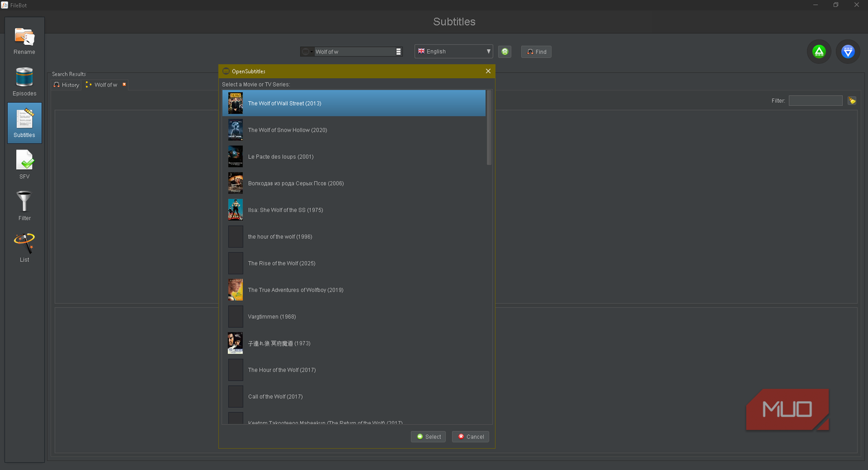
Task: Select the 1973 Japanese title entry
Action: 354,343
